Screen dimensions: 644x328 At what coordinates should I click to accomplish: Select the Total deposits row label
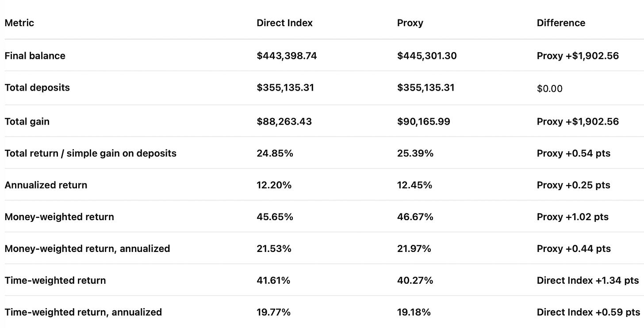click(37, 88)
